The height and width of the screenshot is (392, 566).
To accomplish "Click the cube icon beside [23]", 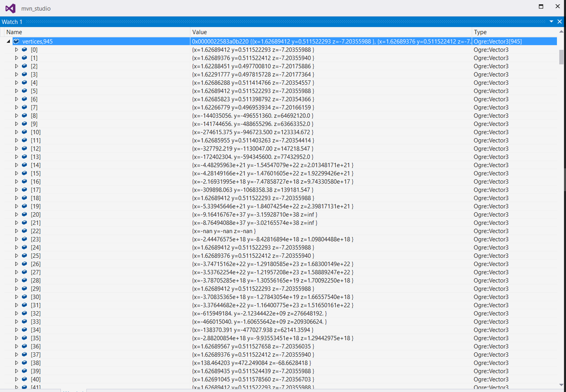I will point(25,239).
